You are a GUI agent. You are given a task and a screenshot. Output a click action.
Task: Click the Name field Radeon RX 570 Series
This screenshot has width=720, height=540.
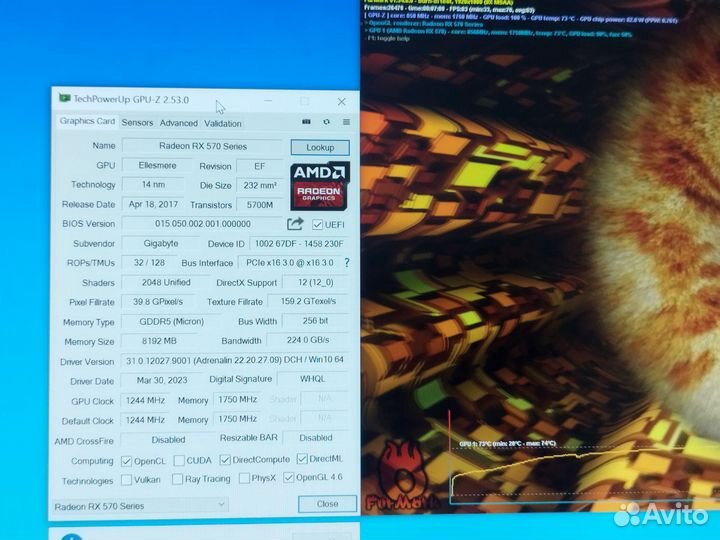(x=202, y=146)
